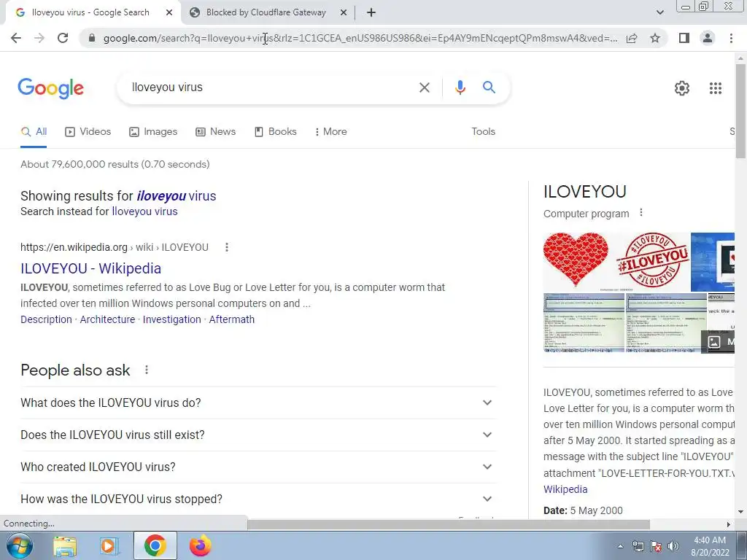Open the ILOVEYOU - Wikipedia result
The height and width of the screenshot is (560, 747).
click(x=90, y=268)
